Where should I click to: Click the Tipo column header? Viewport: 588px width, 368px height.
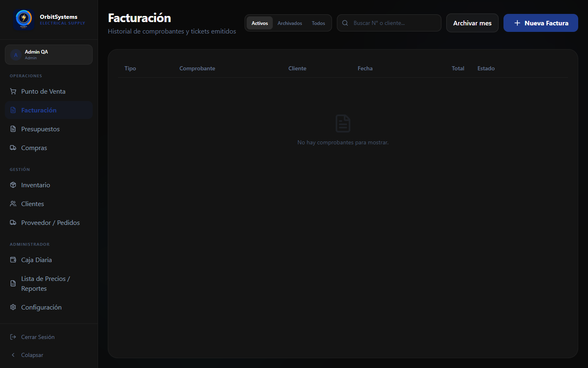[130, 69]
